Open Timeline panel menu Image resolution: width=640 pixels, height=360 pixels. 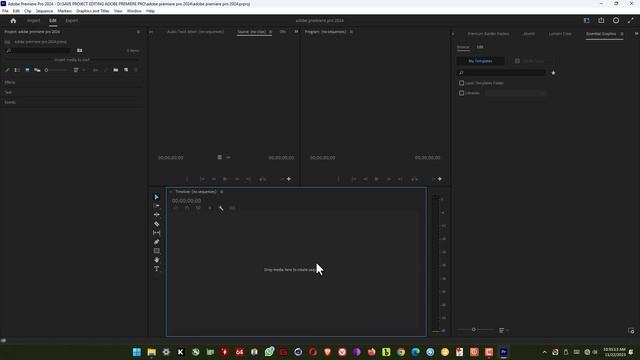(x=222, y=192)
